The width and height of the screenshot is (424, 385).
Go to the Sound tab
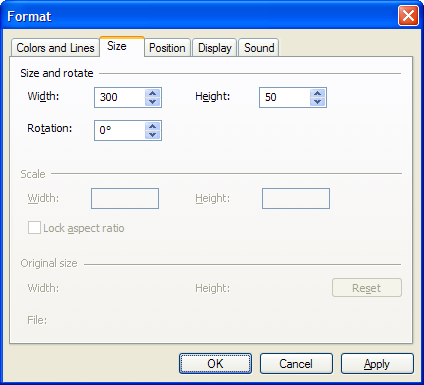(259, 48)
